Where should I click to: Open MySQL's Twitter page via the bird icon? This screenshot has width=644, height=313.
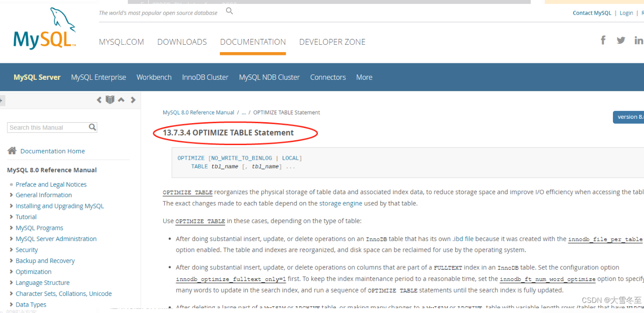tap(621, 40)
